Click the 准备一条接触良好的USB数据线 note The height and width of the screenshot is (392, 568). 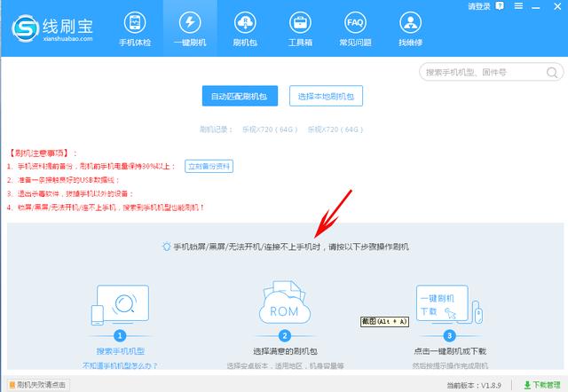[x=63, y=180]
